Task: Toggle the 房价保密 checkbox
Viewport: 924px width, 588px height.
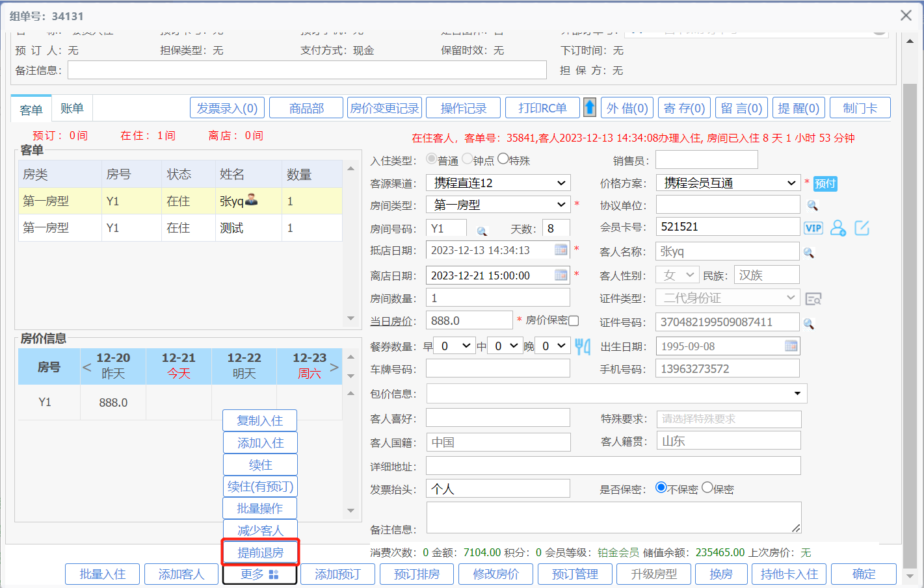Action: (x=574, y=320)
